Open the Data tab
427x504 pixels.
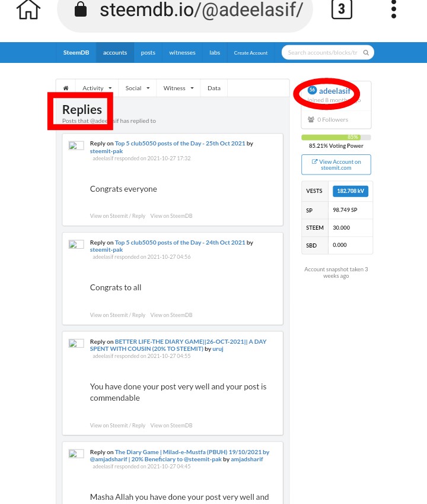[214, 88]
